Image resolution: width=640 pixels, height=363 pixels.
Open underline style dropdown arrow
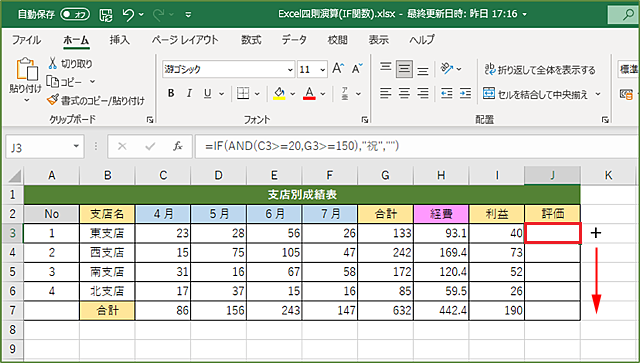[x=222, y=94]
